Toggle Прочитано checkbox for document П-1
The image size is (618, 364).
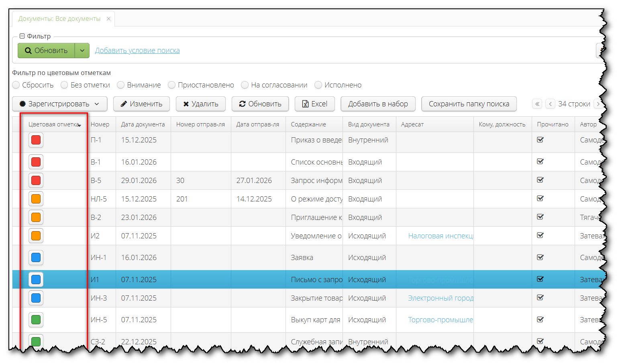coord(540,140)
